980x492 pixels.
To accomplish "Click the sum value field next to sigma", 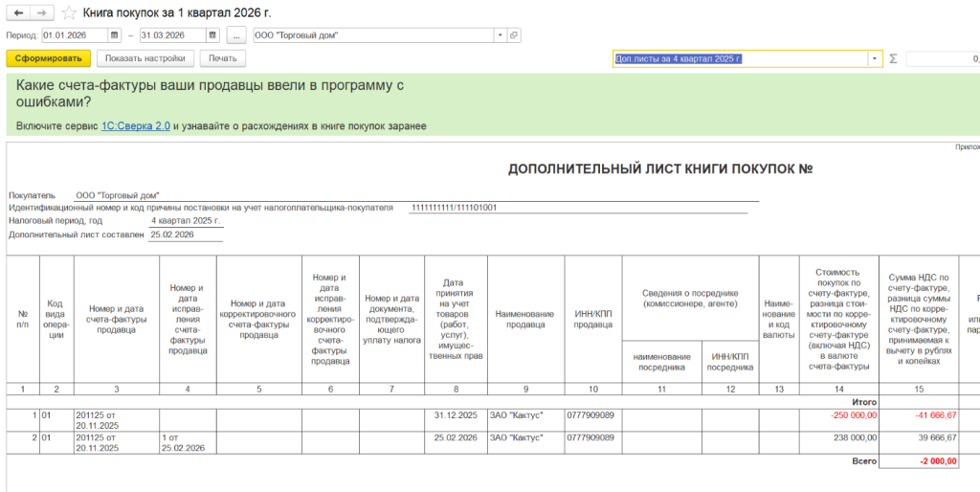I will click(x=942, y=58).
